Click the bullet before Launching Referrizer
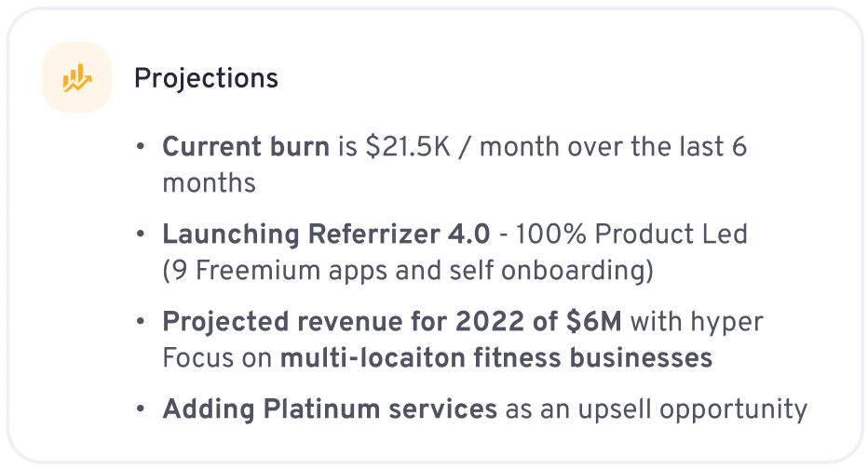Viewport: 868px width, 469px height. tap(141, 234)
